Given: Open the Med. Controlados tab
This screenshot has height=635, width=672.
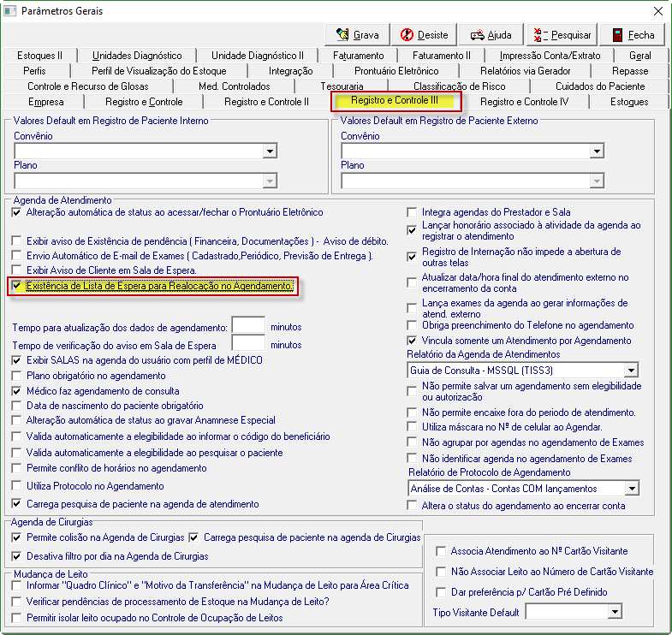Looking at the screenshot, I should pyautogui.click(x=234, y=86).
